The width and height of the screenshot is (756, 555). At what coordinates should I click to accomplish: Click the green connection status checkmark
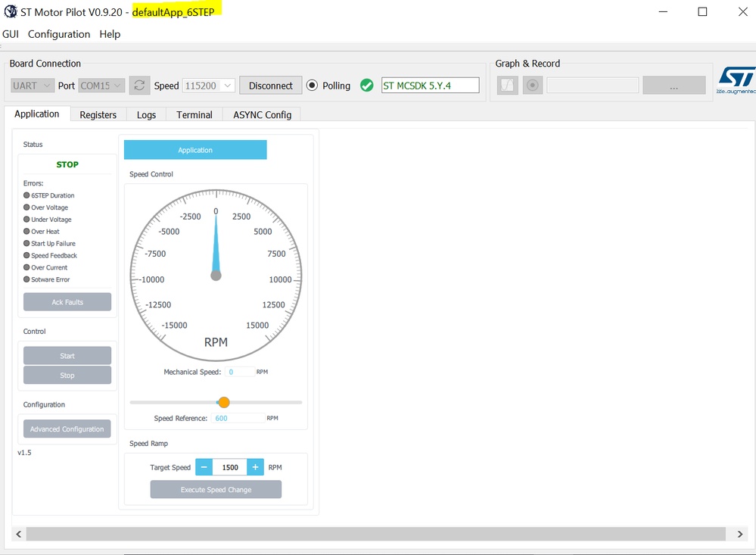click(x=367, y=86)
